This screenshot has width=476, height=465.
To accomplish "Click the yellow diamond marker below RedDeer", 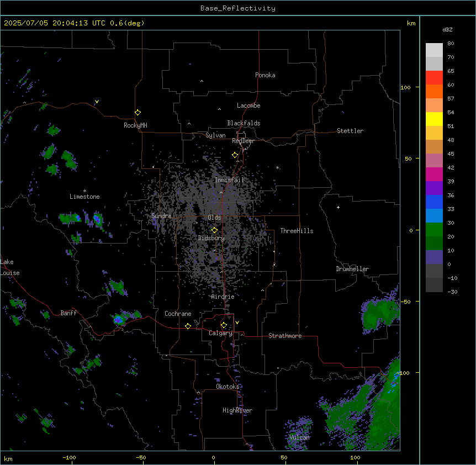I will 235,155.
